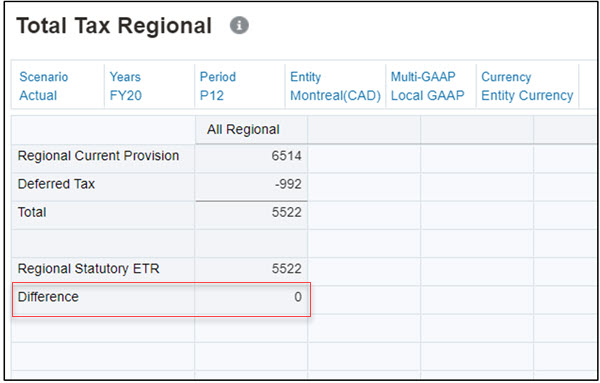
Task: Click the Regional Statutory ETR value cell
Action: (x=251, y=271)
